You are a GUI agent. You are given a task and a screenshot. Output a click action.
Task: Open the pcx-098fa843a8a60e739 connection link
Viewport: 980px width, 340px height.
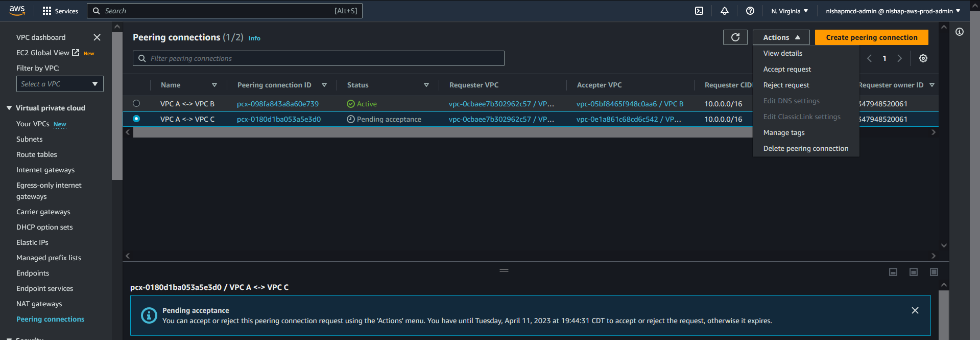(x=277, y=104)
